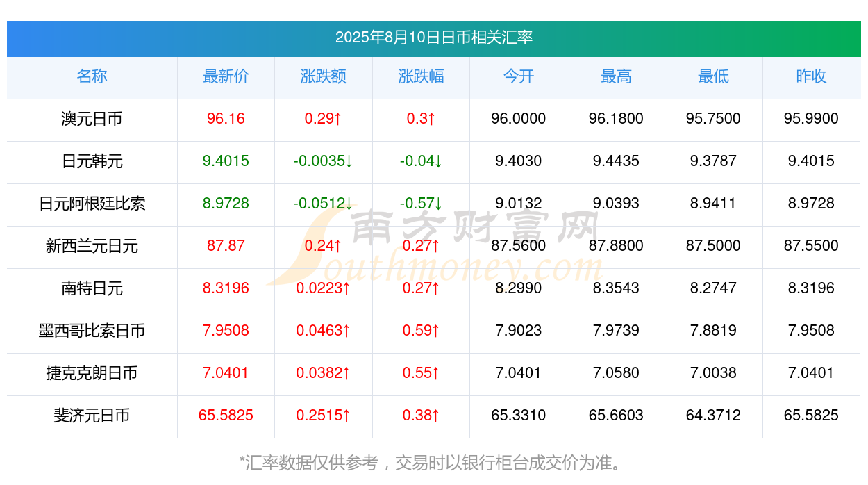Click the change amount 0.0463↑
The width and height of the screenshot is (868, 485).
[x=324, y=331]
